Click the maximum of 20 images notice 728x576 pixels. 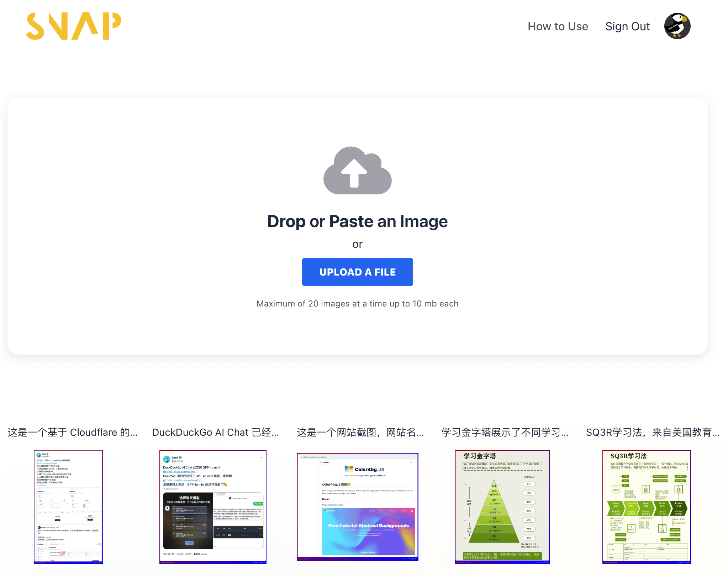tap(357, 303)
